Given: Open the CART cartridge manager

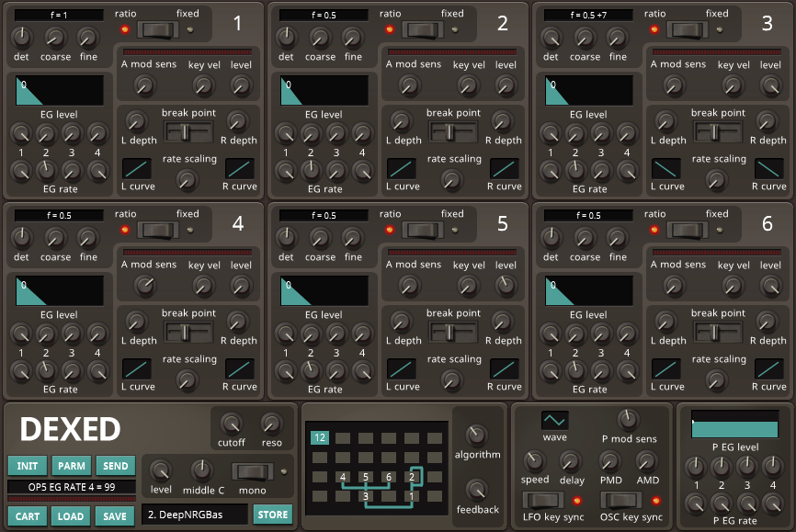Looking at the screenshot, I should [28, 515].
